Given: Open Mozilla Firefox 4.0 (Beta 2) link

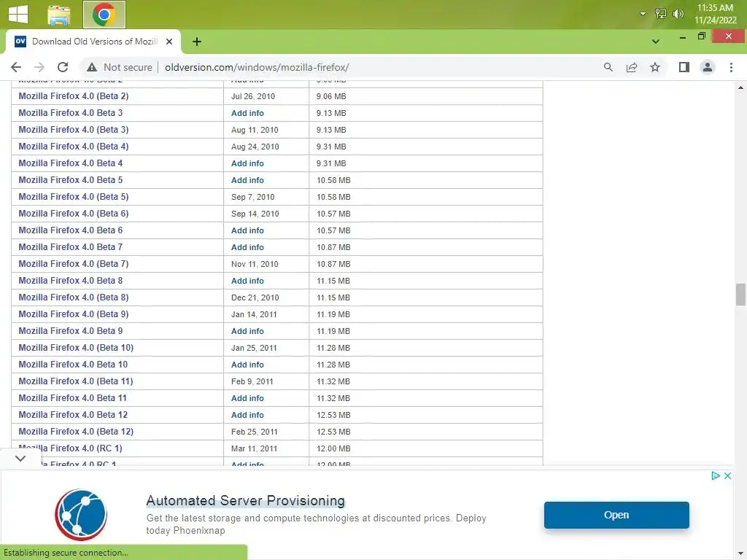Looking at the screenshot, I should coord(74,96).
